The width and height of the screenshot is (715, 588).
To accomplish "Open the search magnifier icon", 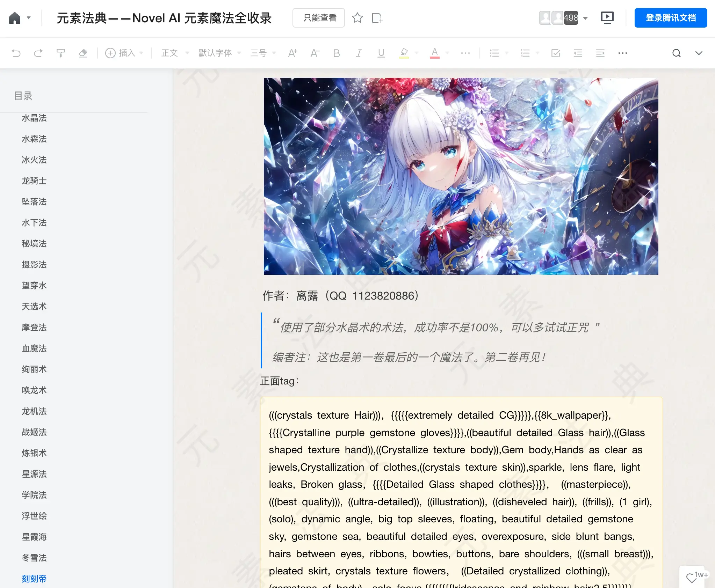I will [x=676, y=53].
